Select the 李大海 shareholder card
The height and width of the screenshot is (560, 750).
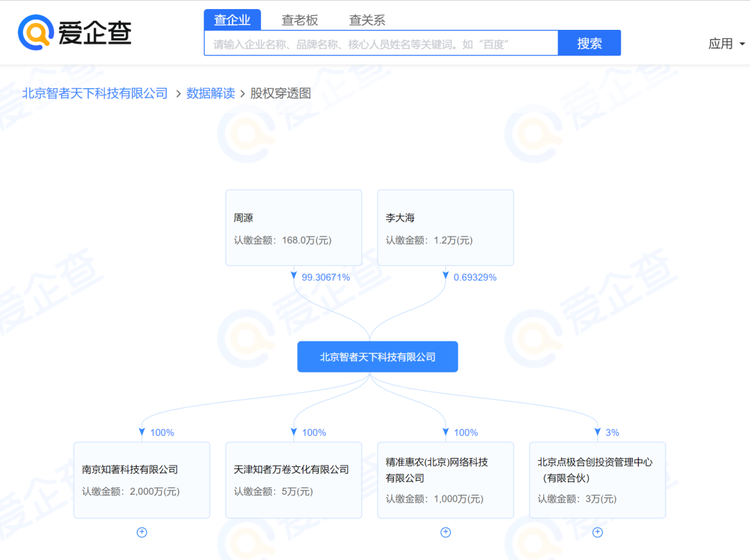click(x=445, y=228)
